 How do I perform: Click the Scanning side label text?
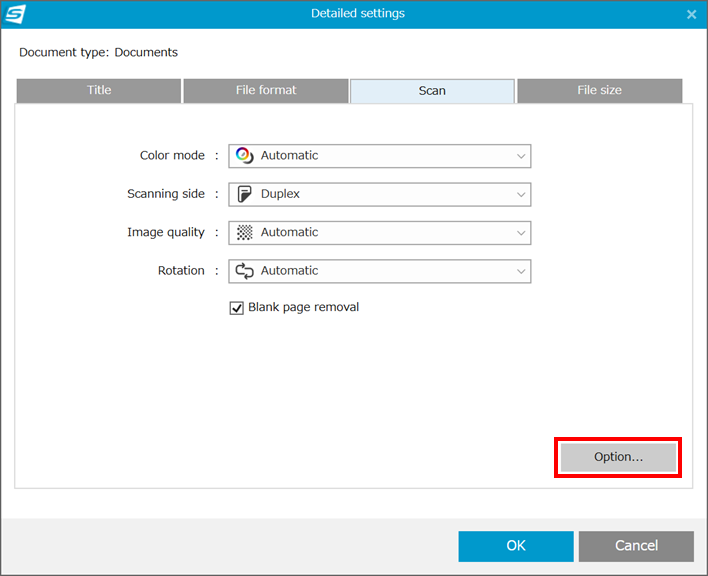pos(166,194)
